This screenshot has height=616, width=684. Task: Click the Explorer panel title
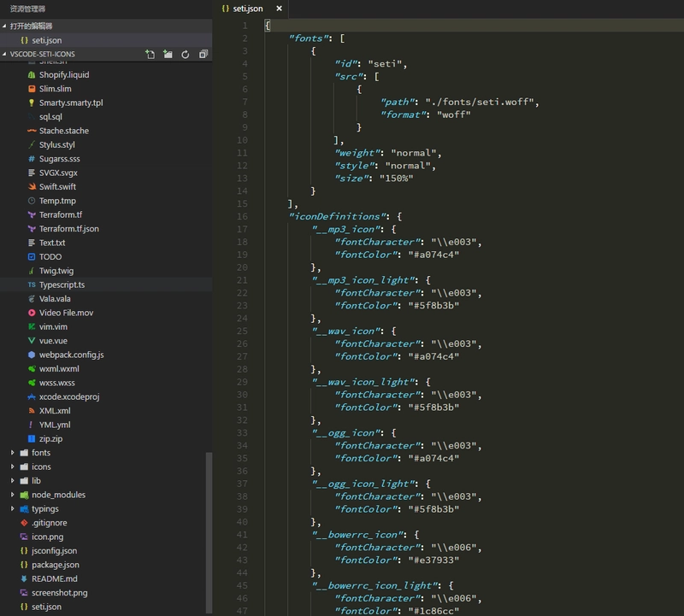coord(27,9)
